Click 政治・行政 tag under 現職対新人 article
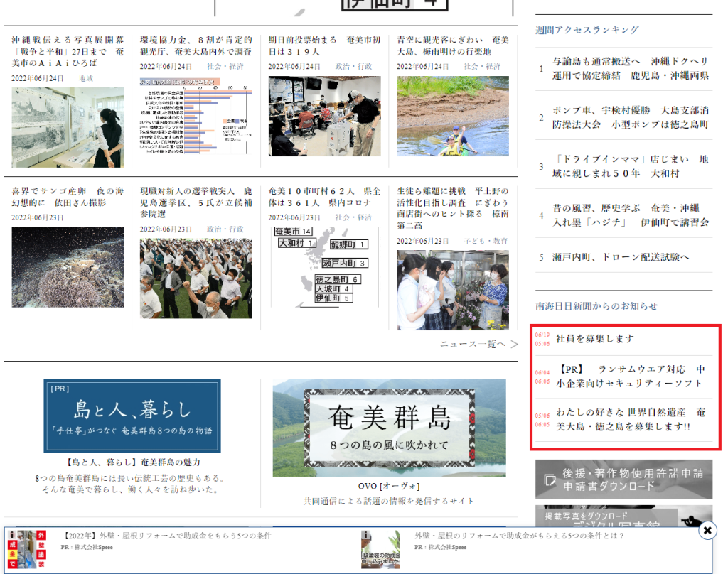Viewport: 728px width, 574px height. point(225,229)
